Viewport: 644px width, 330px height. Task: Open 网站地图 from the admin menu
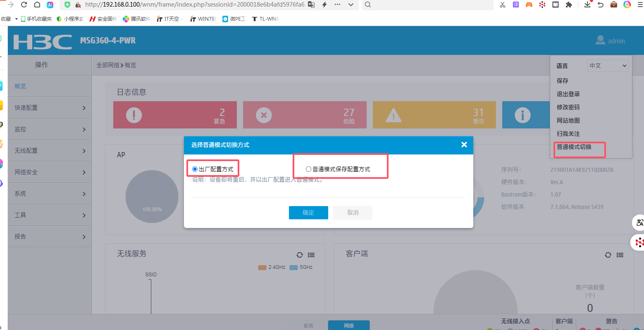click(x=568, y=120)
